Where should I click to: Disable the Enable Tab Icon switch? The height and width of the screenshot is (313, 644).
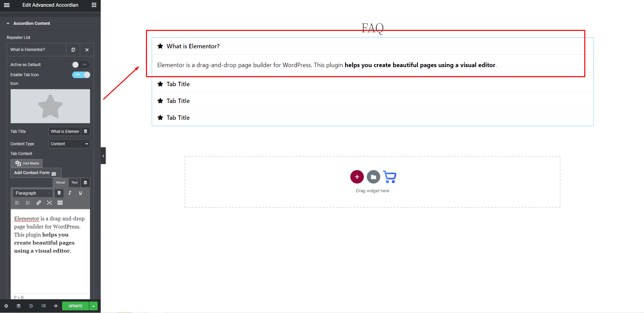coord(81,75)
